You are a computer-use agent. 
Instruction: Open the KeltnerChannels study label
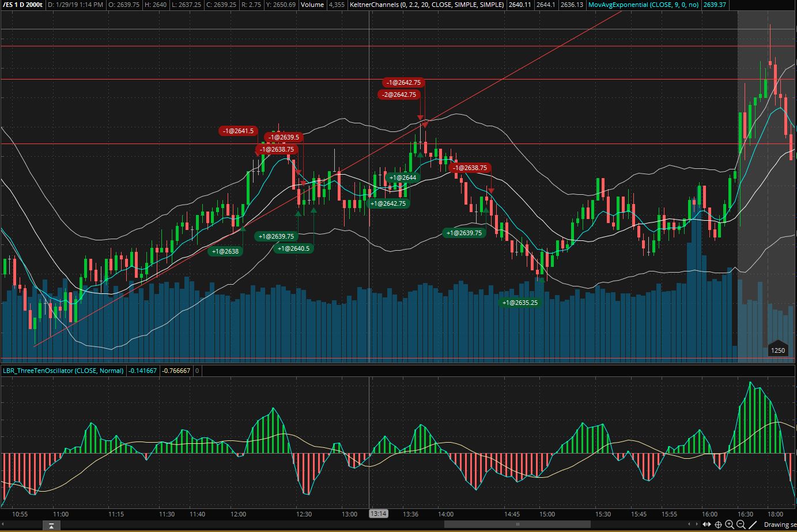click(x=427, y=5)
